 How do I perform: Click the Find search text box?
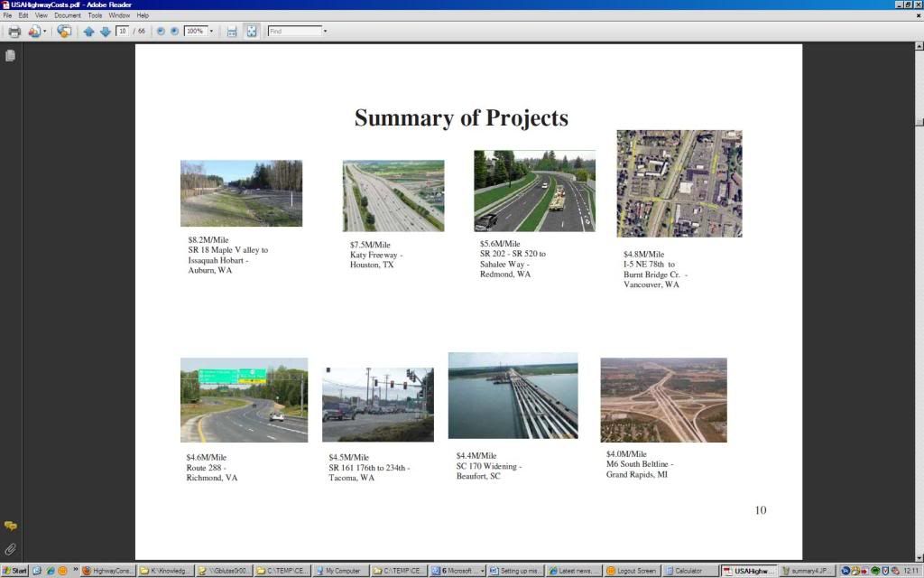pyautogui.click(x=294, y=31)
